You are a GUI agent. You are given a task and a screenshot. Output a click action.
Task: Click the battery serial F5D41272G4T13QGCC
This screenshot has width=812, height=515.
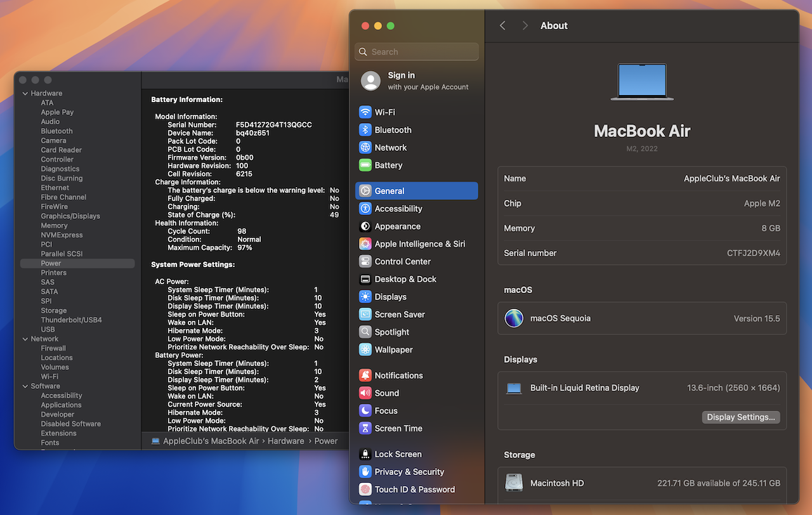click(273, 125)
